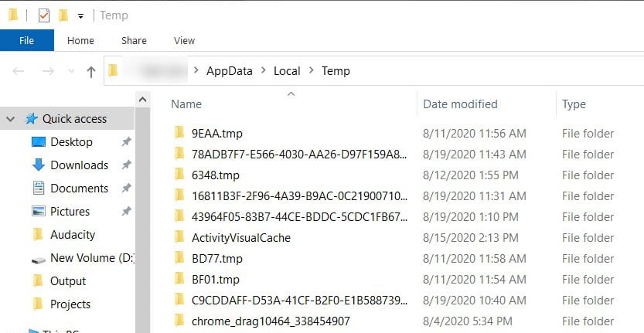Open the recent locations dropdown arrow

(x=71, y=71)
